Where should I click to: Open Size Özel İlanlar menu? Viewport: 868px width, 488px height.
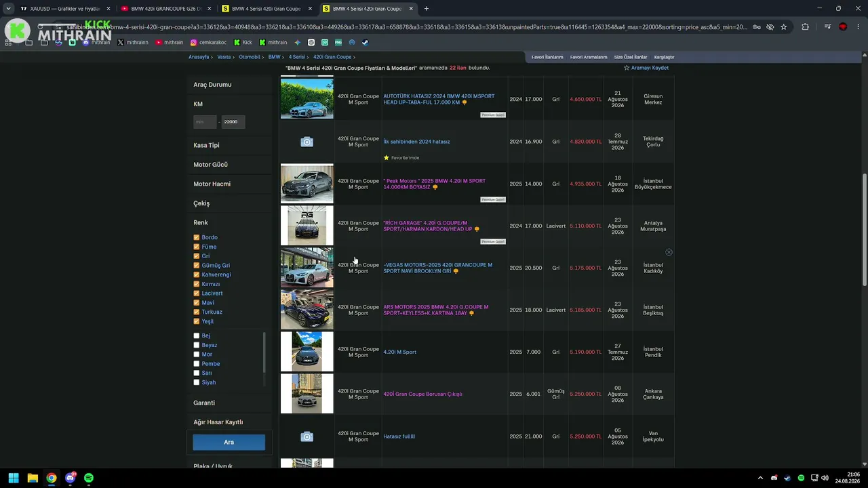point(631,57)
